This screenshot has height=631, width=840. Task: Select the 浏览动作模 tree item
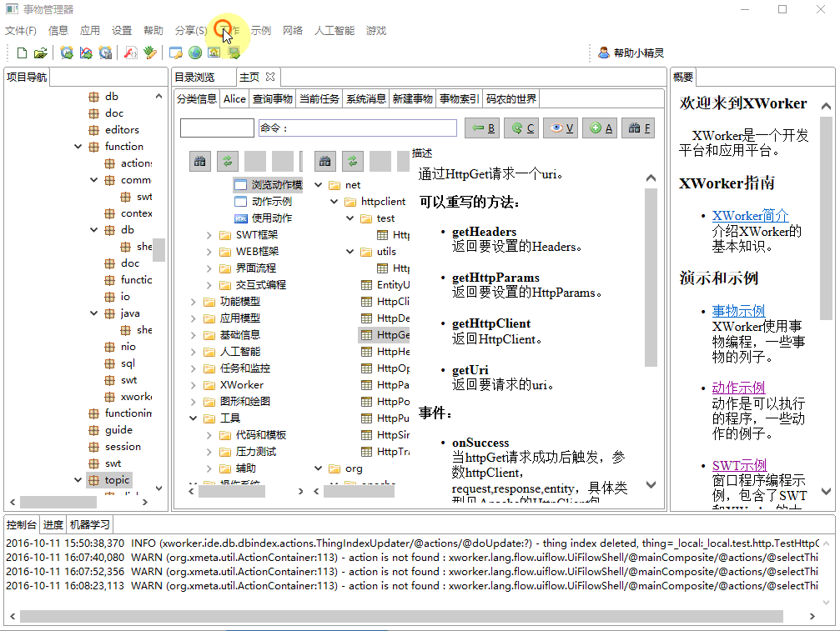tap(269, 185)
